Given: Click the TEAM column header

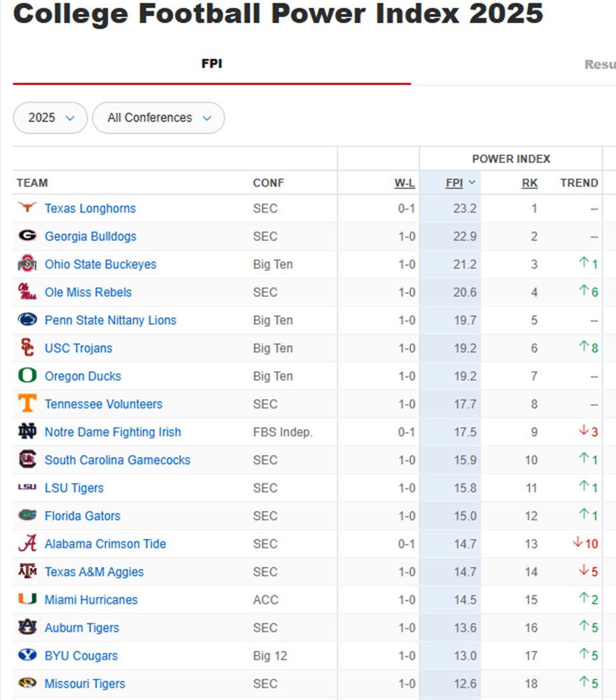Looking at the screenshot, I should tap(32, 183).
